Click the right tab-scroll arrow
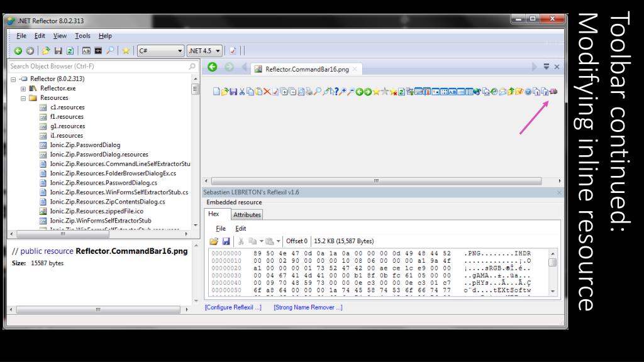 (534, 67)
